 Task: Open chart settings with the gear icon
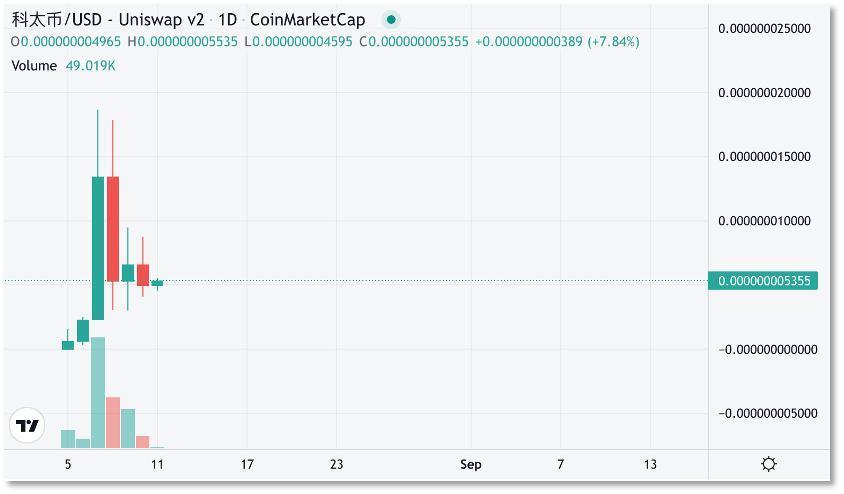point(768,464)
